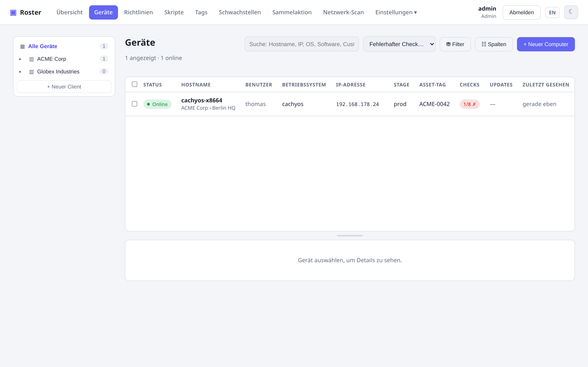Click the panel resize handle bar
Viewport: 588px width, 367px height.
(x=350, y=235)
